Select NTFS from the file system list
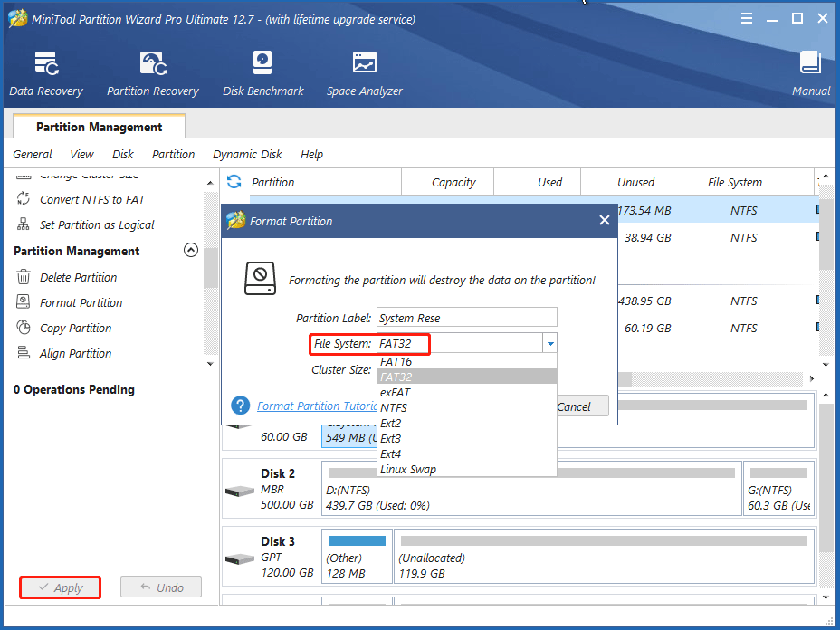840x630 pixels. coord(393,407)
